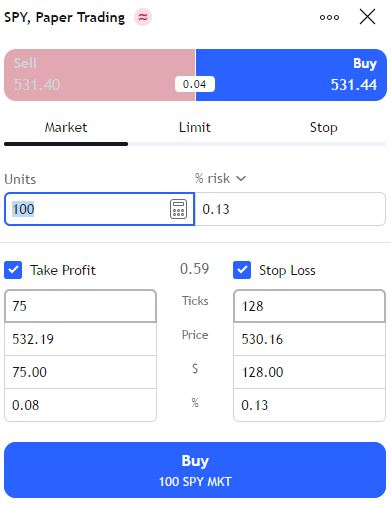The height and width of the screenshot is (505, 391).
Task: Edit the Take Profit ticks field 75
Action: [80, 306]
